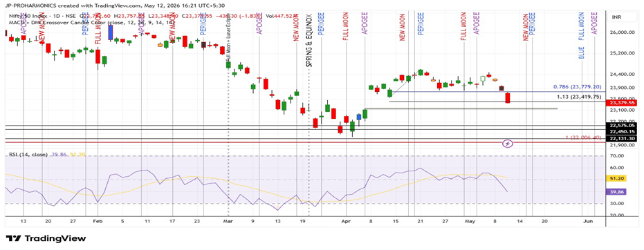Click the purple 39.86 RSI value tag

click(x=616, y=191)
